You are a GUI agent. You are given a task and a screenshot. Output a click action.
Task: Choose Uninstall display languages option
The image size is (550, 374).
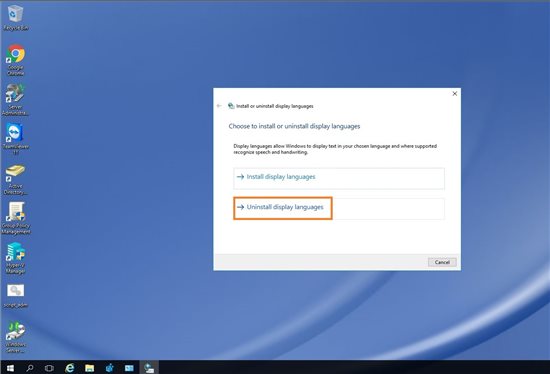click(x=339, y=208)
